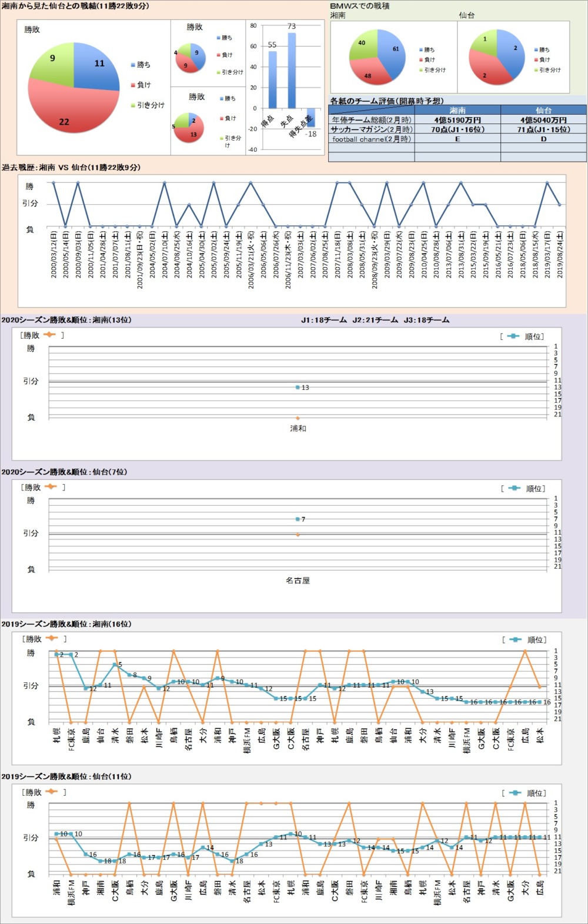Viewport: 588px width, 924px height.
Task: Click the blue 勝ち marker in large pie legend
Action: click(133, 65)
